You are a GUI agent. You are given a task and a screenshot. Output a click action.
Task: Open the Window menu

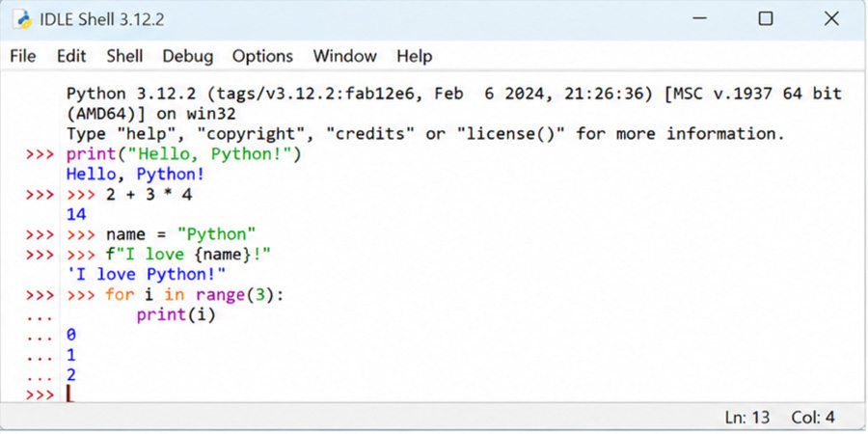click(345, 56)
